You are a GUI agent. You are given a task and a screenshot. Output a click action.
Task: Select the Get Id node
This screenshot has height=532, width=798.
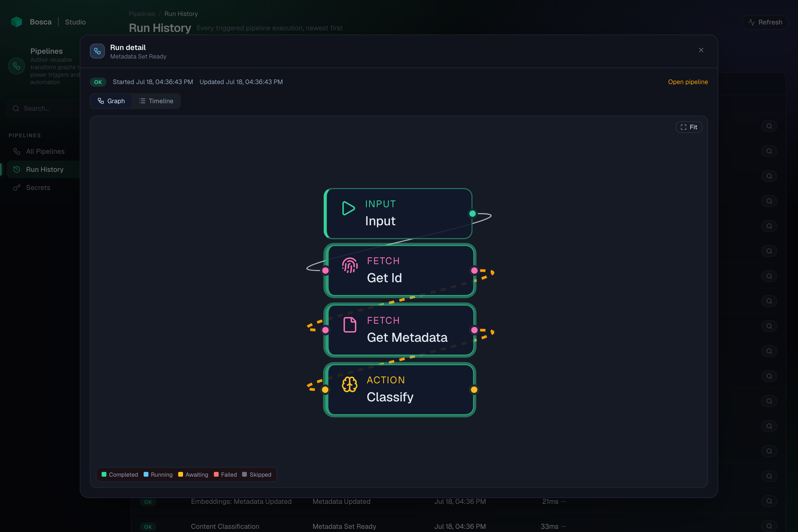[400, 271]
